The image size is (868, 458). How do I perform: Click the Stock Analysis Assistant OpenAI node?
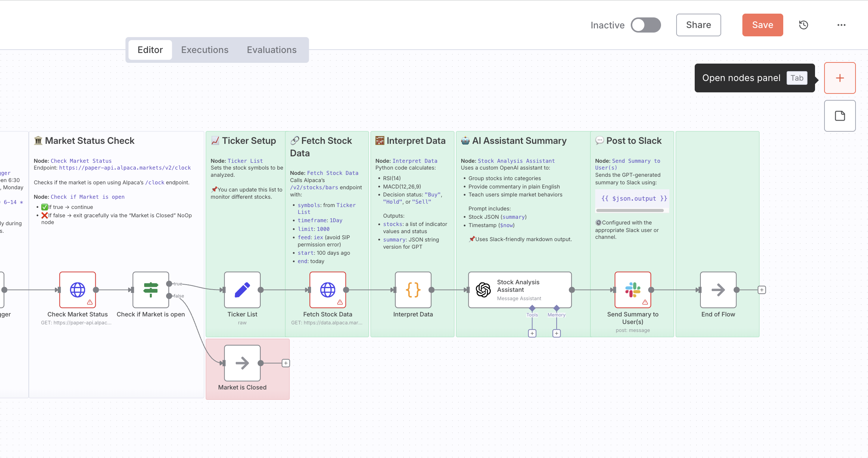tap(520, 290)
